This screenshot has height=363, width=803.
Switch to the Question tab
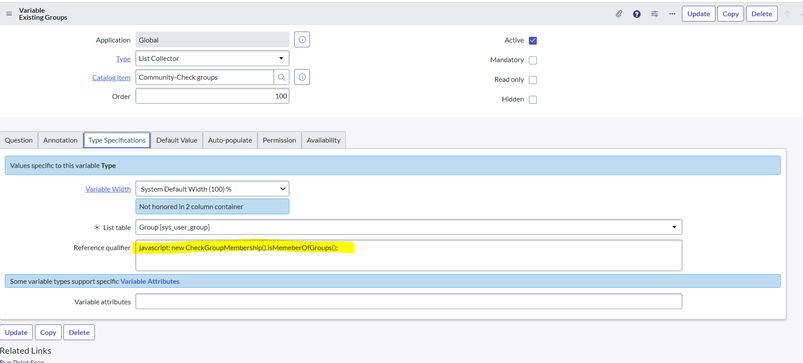click(x=19, y=140)
